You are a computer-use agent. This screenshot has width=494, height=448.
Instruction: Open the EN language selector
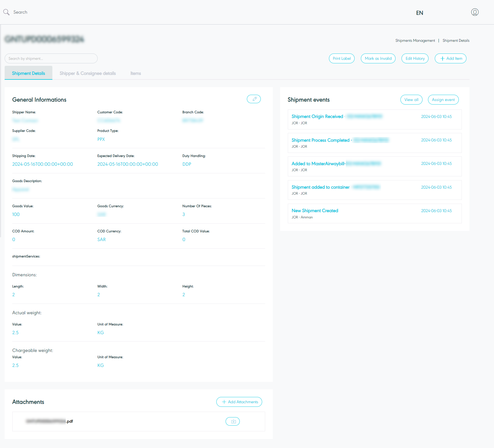click(x=420, y=13)
